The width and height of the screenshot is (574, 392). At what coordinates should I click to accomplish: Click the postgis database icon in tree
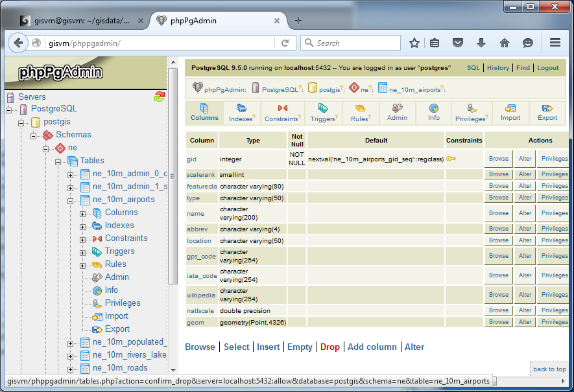pos(36,122)
